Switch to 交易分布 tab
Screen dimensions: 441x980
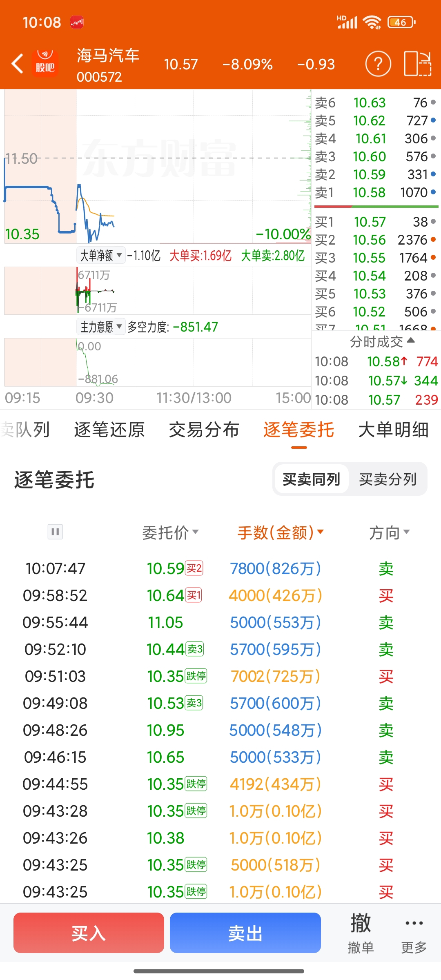pos(204,430)
